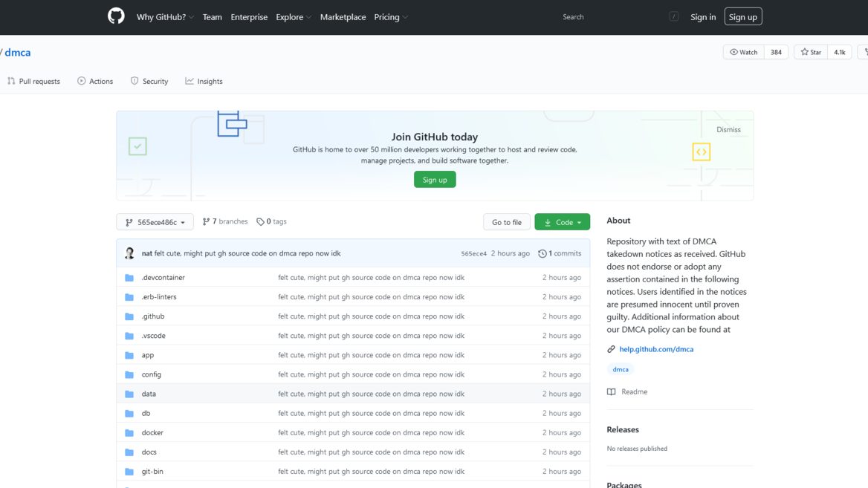The width and height of the screenshot is (868, 488).
Task: Click commit message in the docs row
Action: (x=371, y=452)
